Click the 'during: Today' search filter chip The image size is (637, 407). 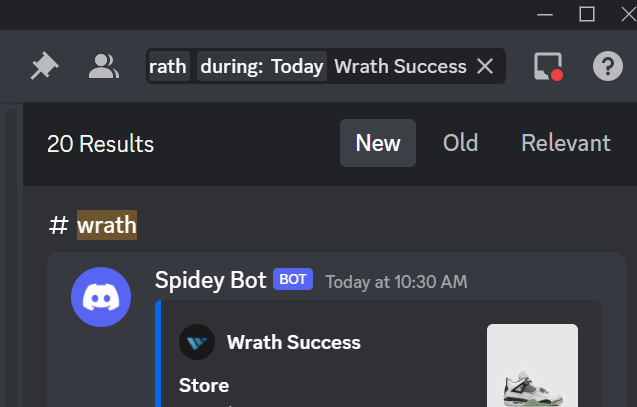click(x=262, y=66)
